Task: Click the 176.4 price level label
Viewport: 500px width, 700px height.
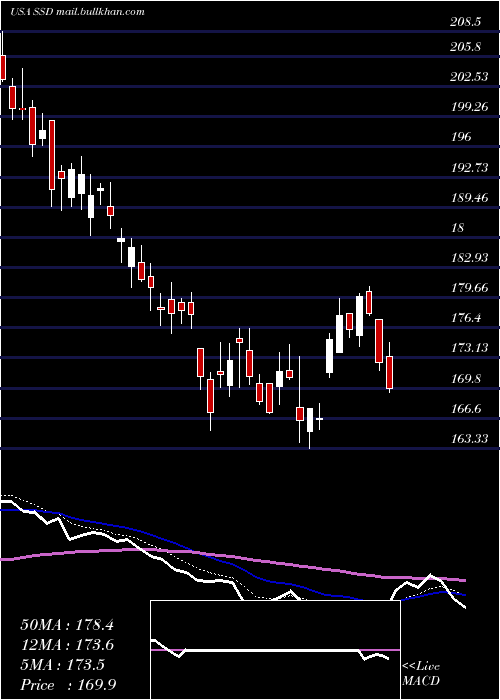Action: 466,318
